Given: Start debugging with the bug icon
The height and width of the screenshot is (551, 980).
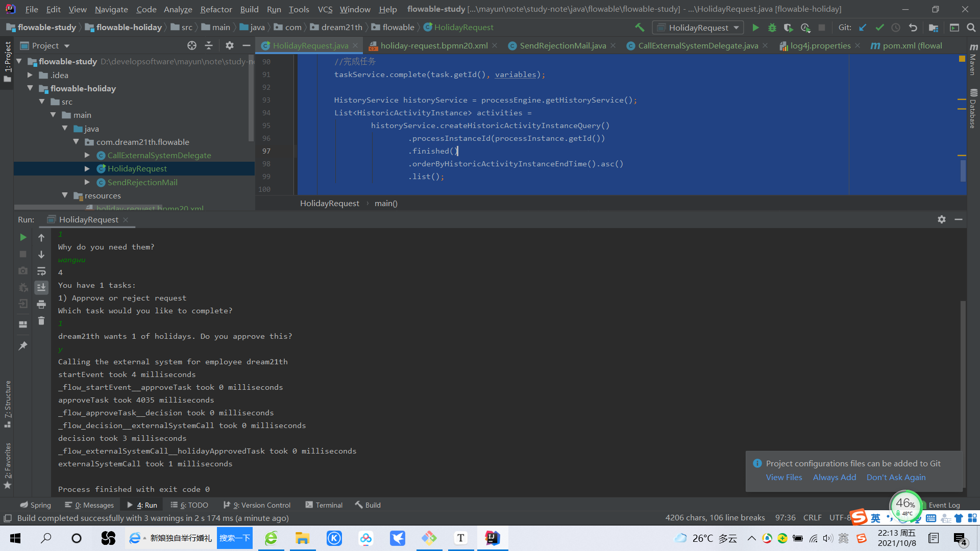Looking at the screenshot, I should point(772,28).
